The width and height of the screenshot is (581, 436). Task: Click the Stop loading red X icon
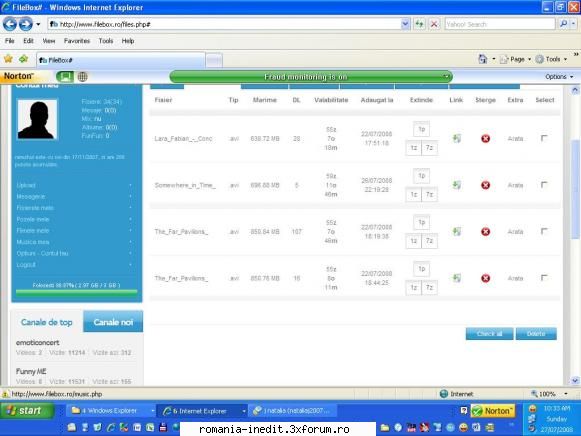434,24
